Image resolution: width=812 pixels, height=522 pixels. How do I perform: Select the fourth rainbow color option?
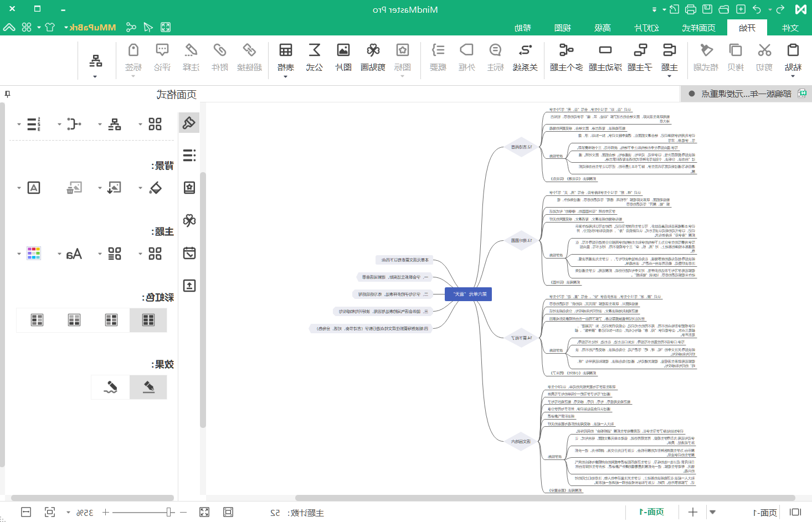(x=37, y=320)
